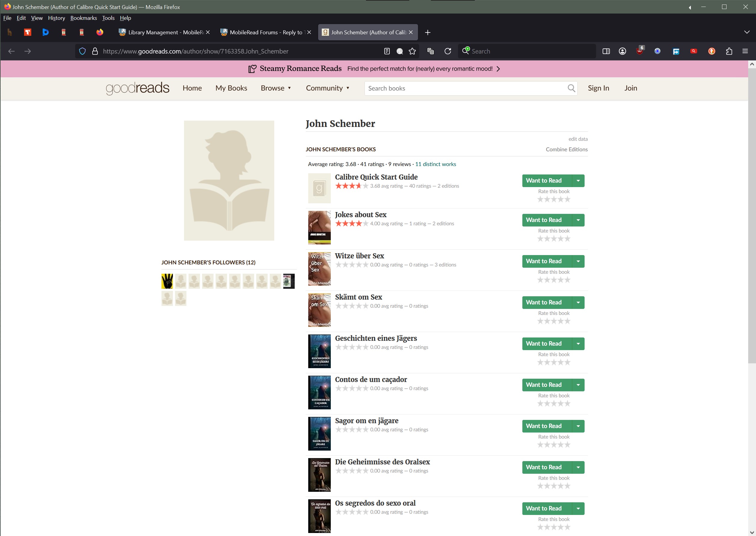
Task: Open shelf dropdown arrow for Witze über Sex
Action: click(x=578, y=261)
